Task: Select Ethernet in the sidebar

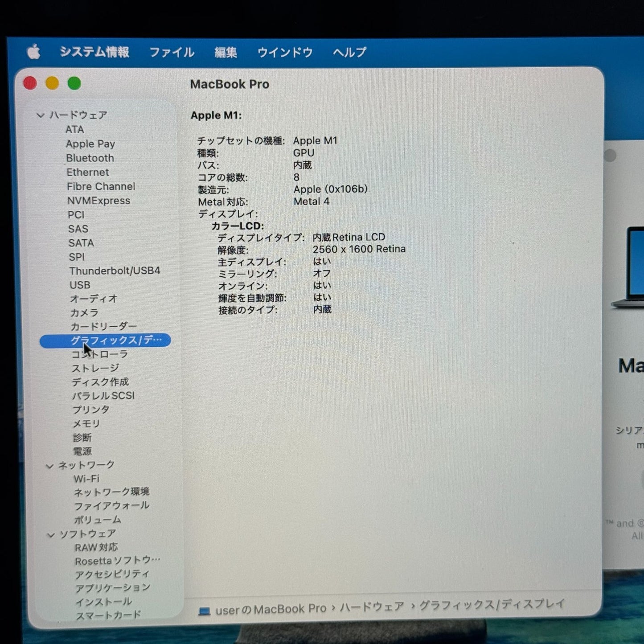Action: [x=88, y=172]
